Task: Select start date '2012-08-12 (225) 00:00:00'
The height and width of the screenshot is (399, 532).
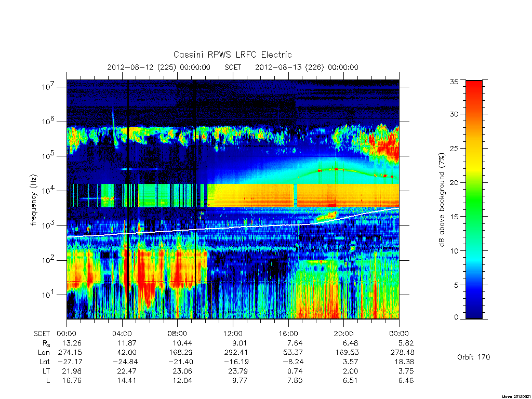Action: tap(159, 67)
